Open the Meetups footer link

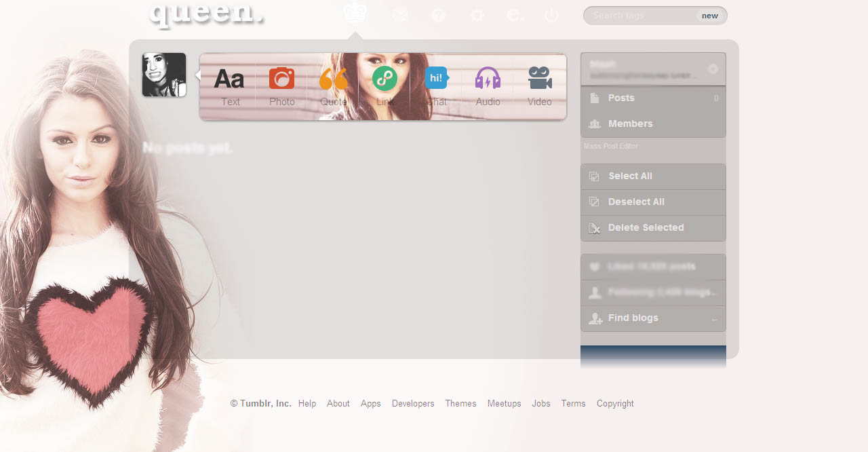point(505,404)
